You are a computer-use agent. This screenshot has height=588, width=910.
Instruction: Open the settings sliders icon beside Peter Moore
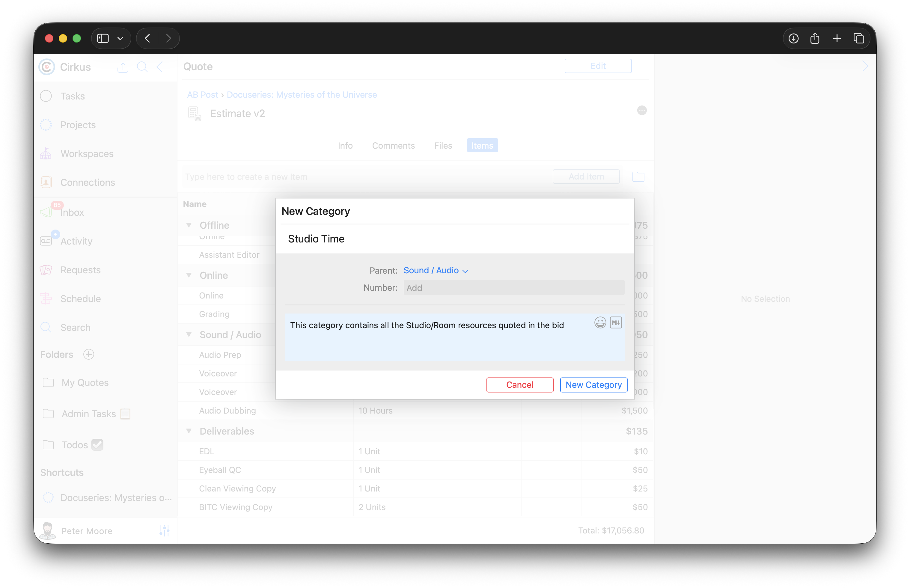[165, 530]
